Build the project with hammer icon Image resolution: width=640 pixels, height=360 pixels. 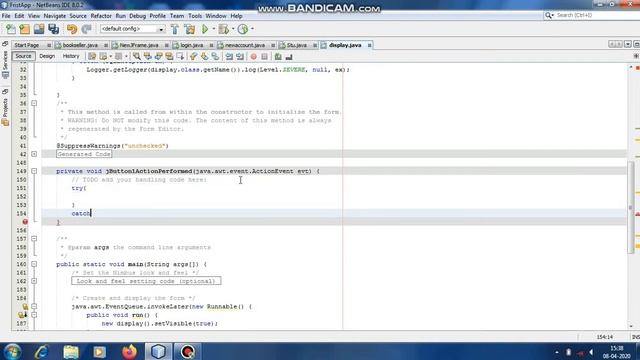175,29
